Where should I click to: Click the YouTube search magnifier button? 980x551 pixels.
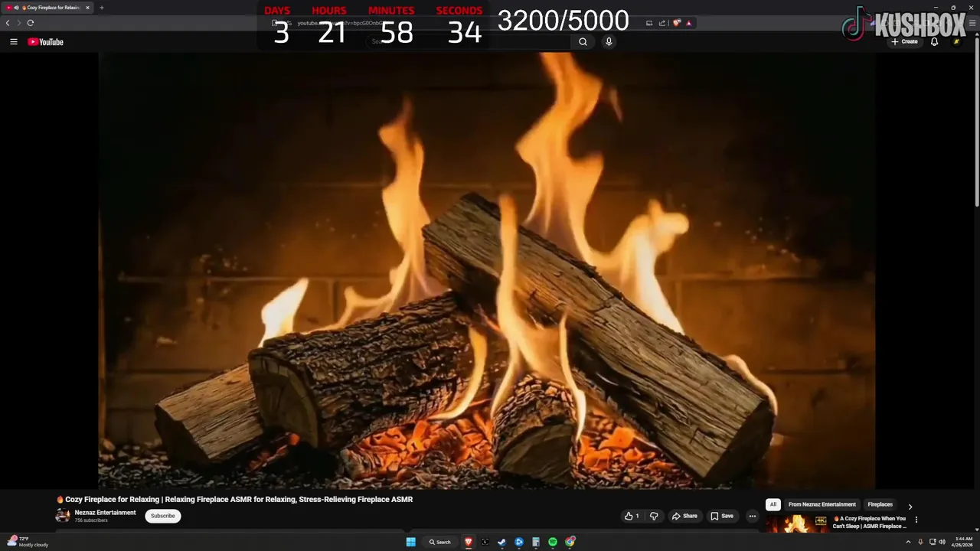pos(583,42)
